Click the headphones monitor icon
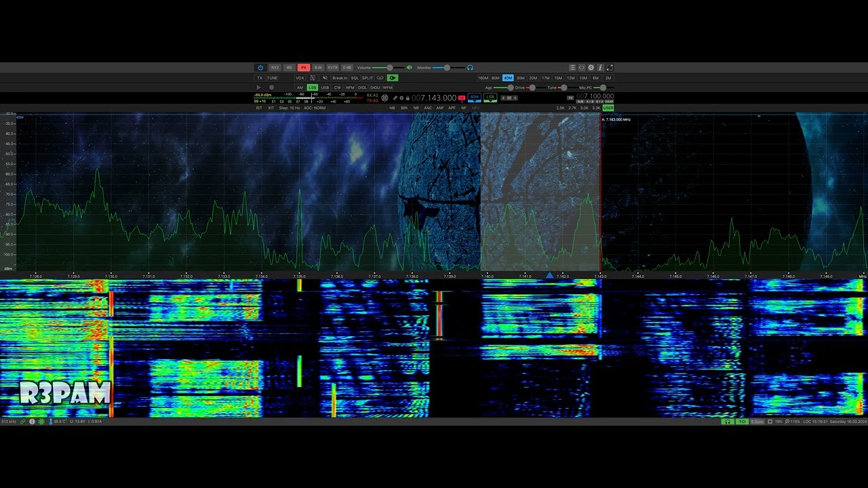The image size is (868, 488). [x=470, y=68]
